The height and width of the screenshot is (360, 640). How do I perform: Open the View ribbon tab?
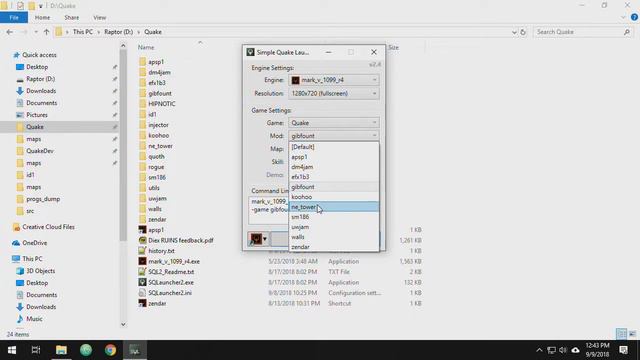pyautogui.click(x=100, y=18)
